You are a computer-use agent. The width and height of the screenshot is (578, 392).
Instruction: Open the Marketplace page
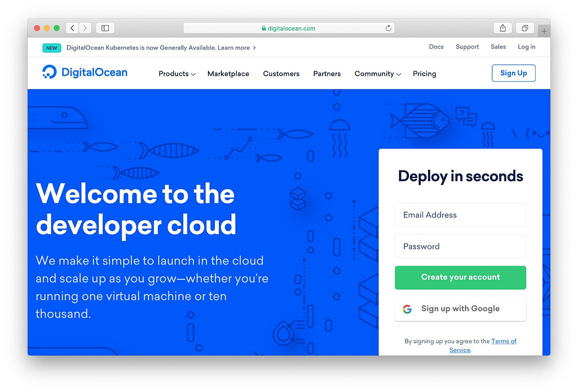228,74
